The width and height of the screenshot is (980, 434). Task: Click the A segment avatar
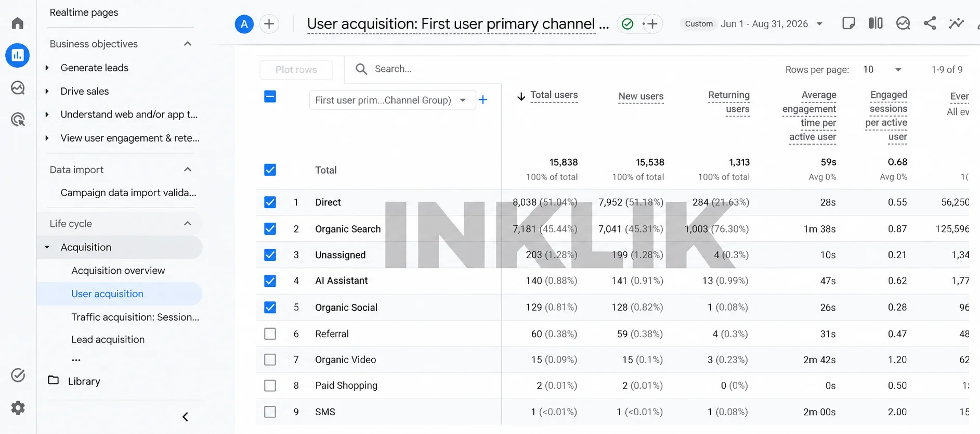[x=244, y=24]
